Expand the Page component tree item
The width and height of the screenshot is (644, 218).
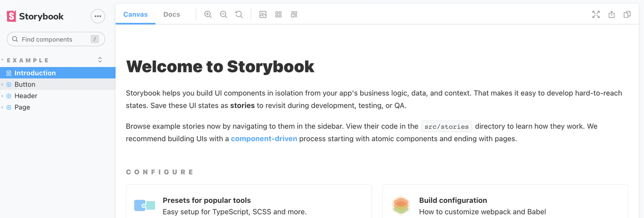point(22,107)
